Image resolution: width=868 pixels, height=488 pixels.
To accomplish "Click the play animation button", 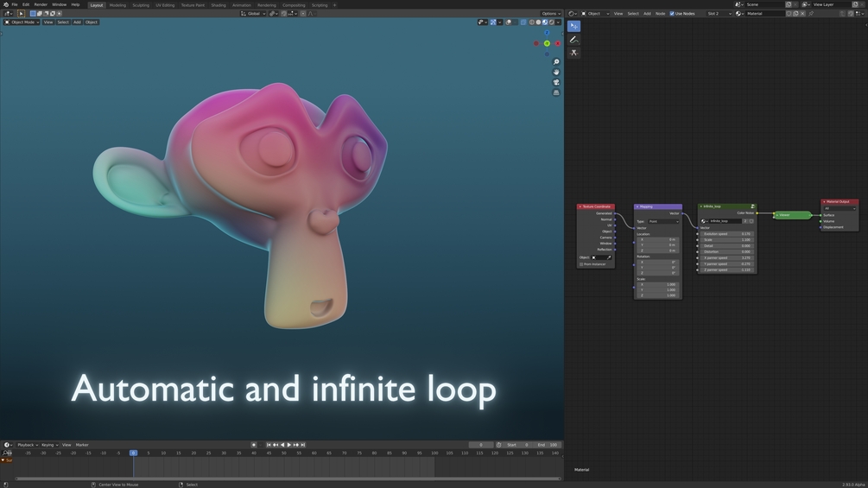I will 289,445.
